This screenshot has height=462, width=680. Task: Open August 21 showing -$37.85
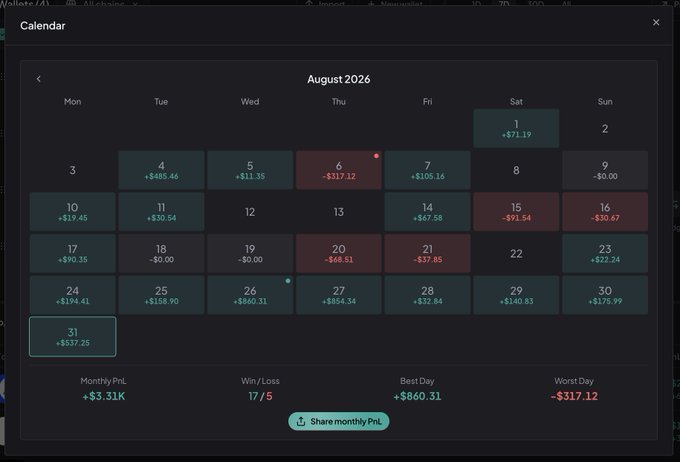(x=428, y=253)
